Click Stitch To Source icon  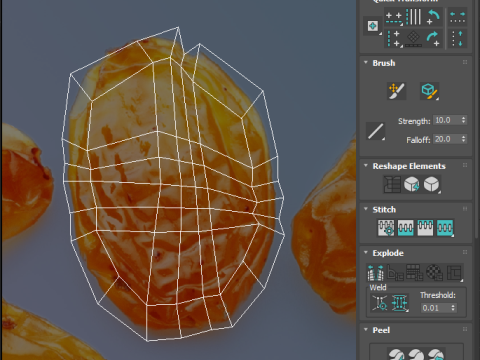(x=425, y=228)
